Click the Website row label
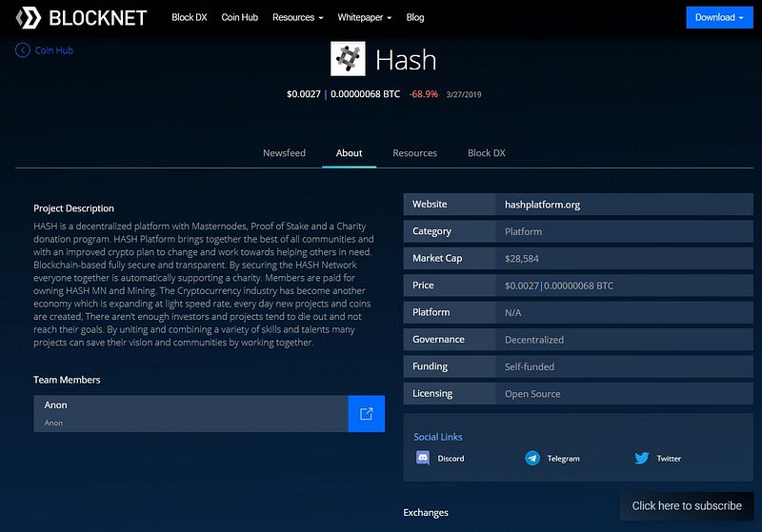This screenshot has width=762, height=532. point(430,205)
